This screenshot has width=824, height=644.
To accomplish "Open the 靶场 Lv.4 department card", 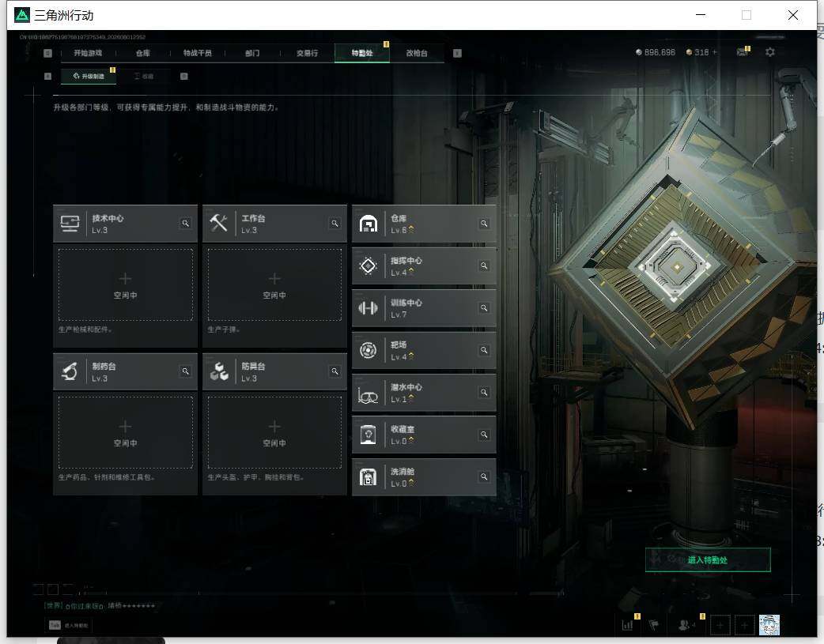I will [424, 350].
